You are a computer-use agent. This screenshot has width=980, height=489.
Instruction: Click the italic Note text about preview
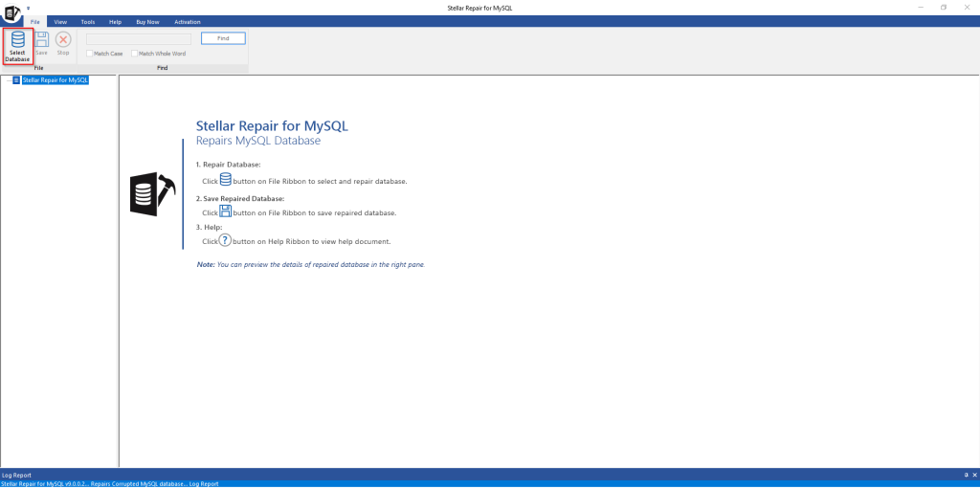311,264
